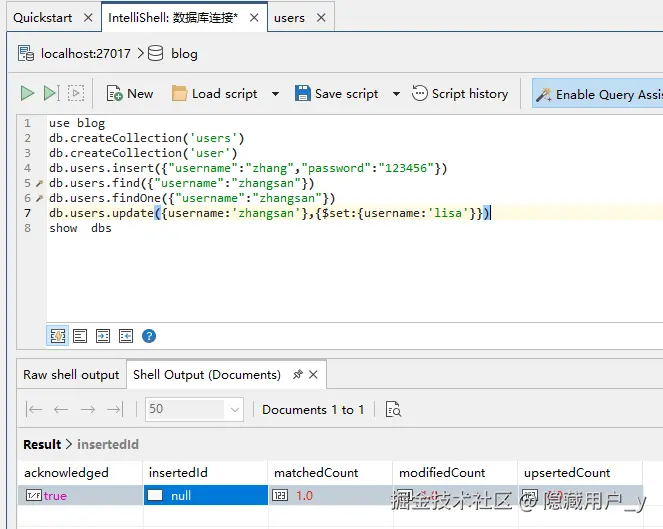The image size is (663, 529).
Task: Create a New script
Action: coord(130,93)
